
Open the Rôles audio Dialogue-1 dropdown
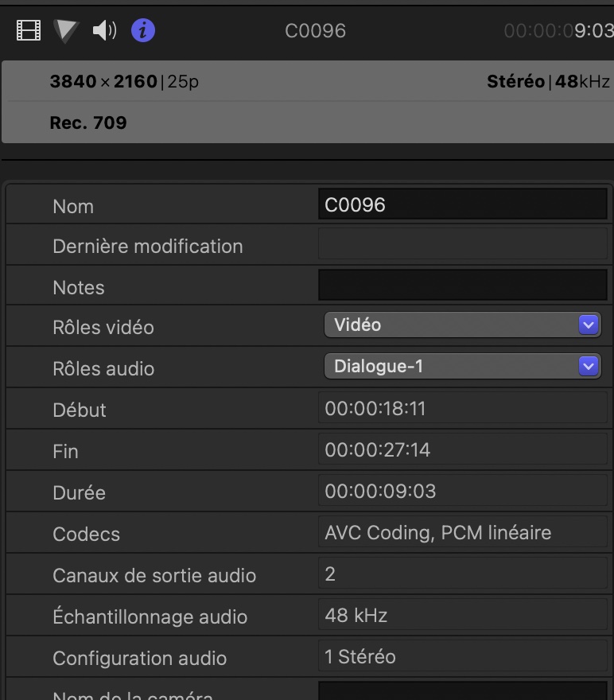click(x=462, y=366)
